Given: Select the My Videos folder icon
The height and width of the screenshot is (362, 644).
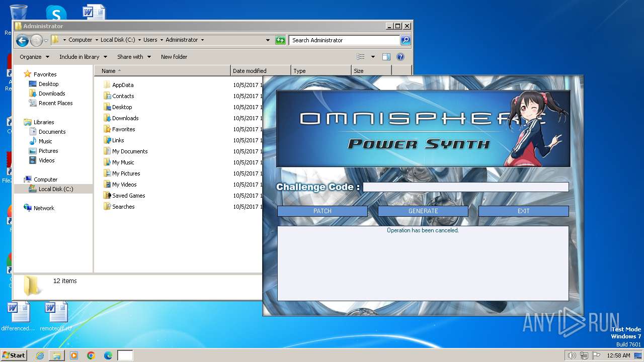Looking at the screenshot, I should coord(107,185).
